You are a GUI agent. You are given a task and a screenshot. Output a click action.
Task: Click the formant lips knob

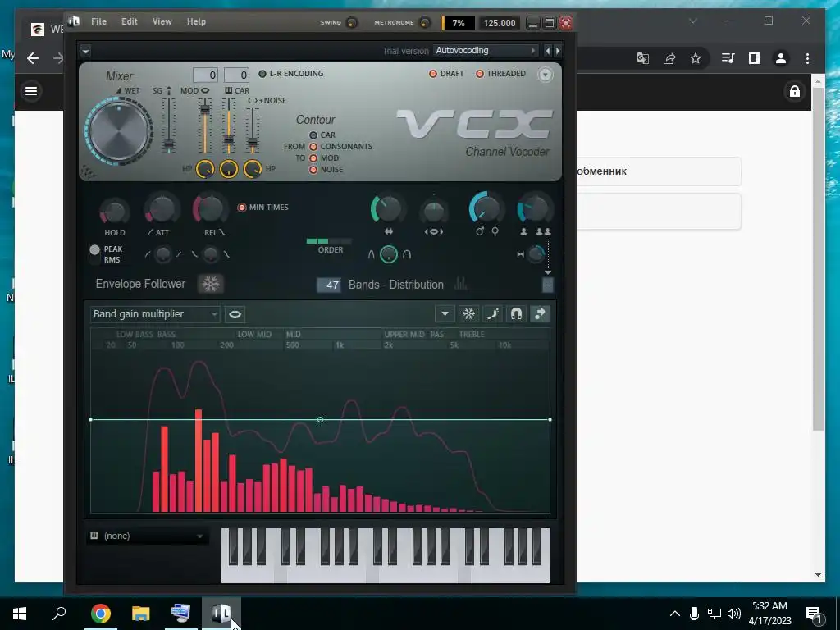click(433, 212)
